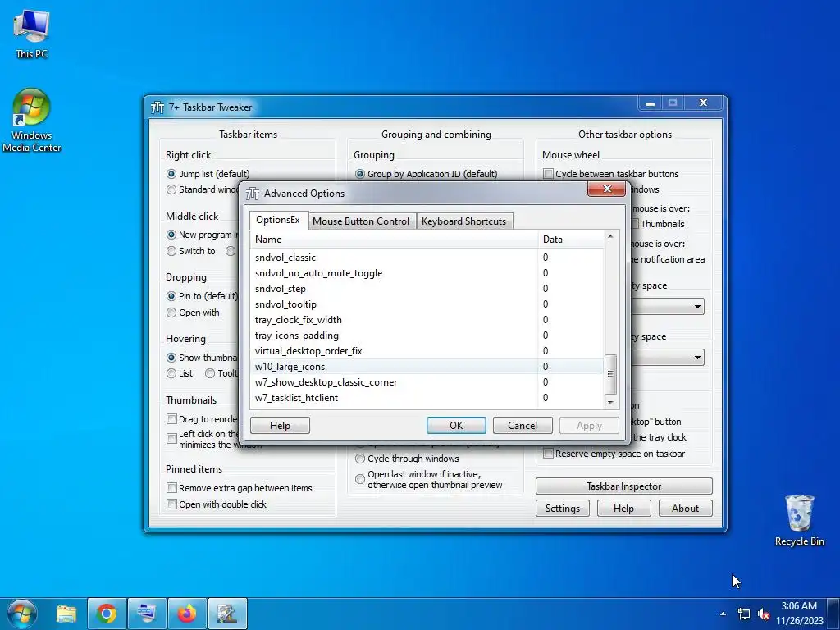Click the Show desktop button at taskbar end
840x630 pixels.
click(833, 614)
